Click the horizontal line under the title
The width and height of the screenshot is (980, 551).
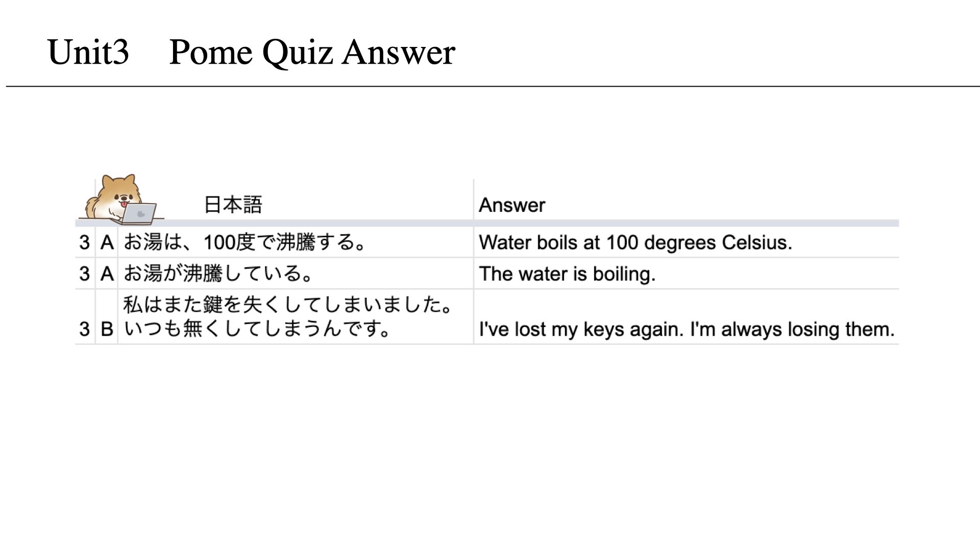coord(493,86)
